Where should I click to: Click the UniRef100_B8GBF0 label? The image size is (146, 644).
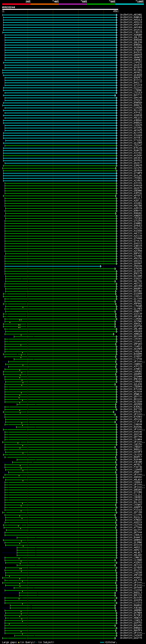click(x=131, y=289)
